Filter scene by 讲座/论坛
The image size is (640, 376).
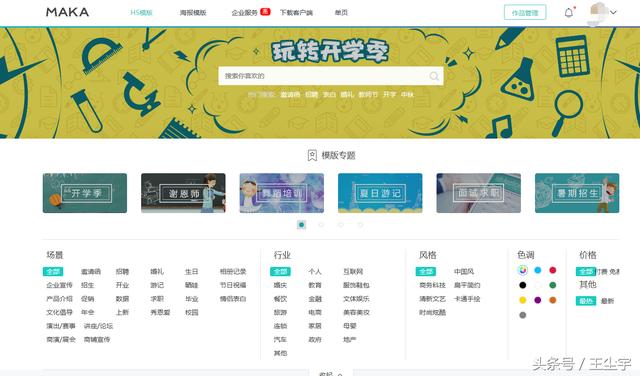(x=98, y=326)
